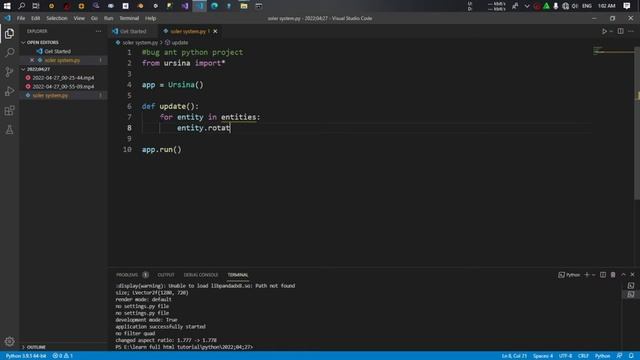Open the Selection menu
Viewport: 640px width, 360px height.
[x=56, y=18]
